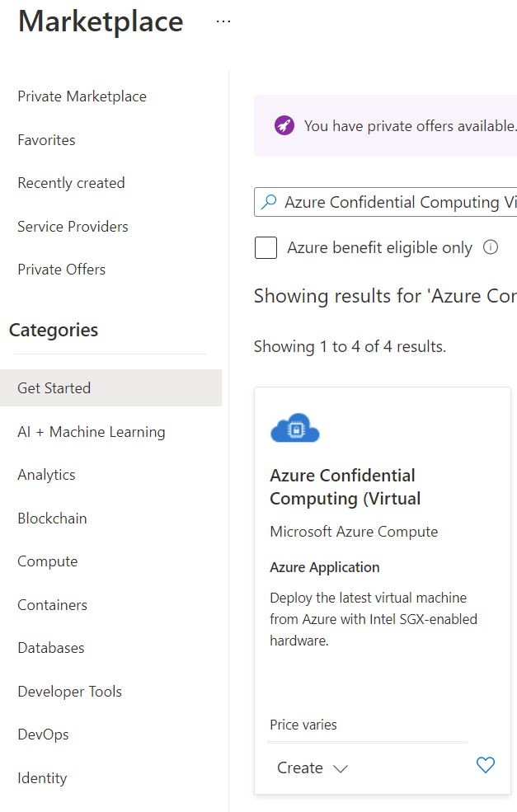
Task: Click the Azure Confidential Computing cloud logo
Action: point(294,426)
